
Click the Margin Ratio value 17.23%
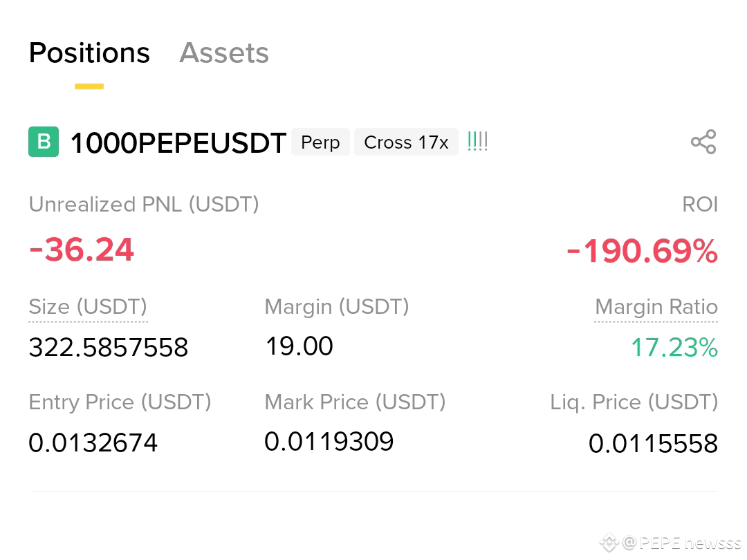point(674,347)
